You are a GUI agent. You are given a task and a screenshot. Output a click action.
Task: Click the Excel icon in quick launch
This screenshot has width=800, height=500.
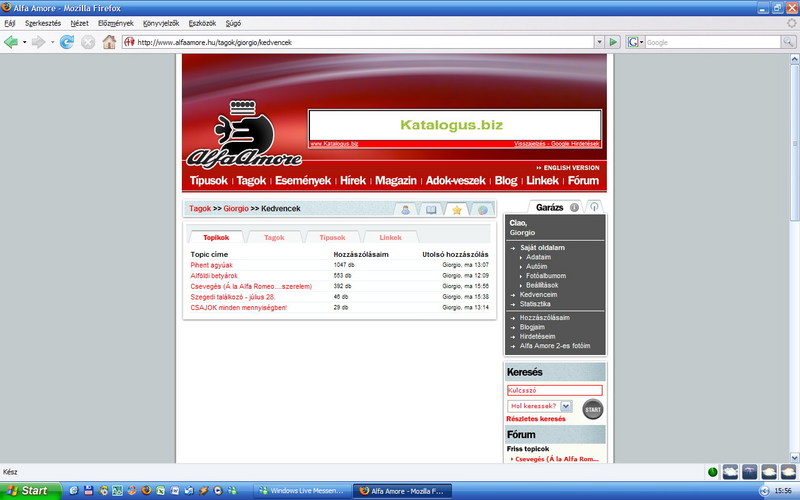(x=161, y=490)
